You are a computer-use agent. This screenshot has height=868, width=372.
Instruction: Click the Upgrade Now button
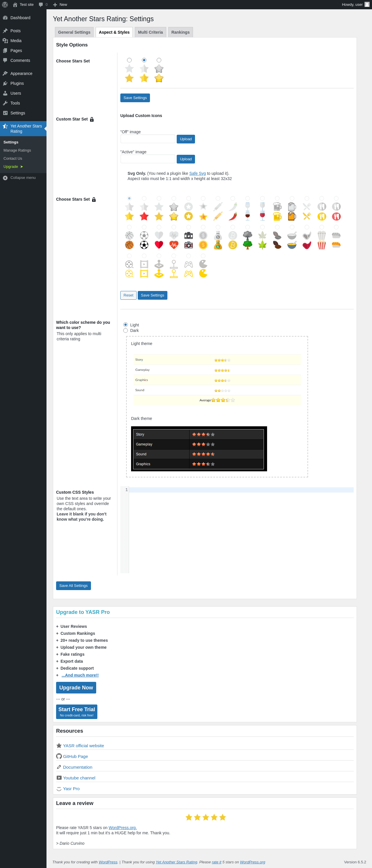[76, 688]
